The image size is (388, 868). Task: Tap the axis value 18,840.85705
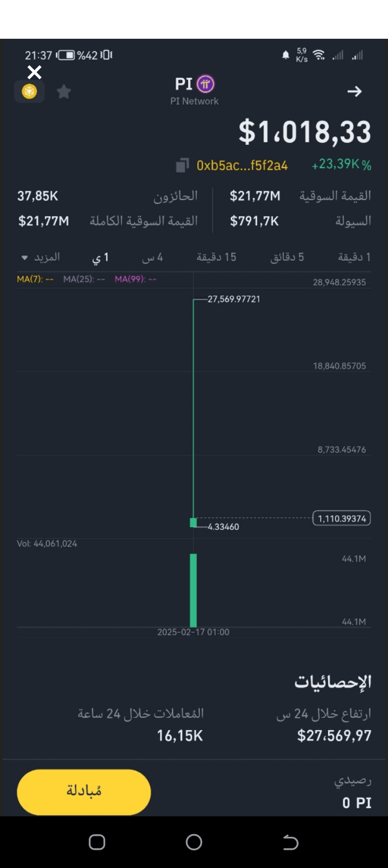coord(339,366)
